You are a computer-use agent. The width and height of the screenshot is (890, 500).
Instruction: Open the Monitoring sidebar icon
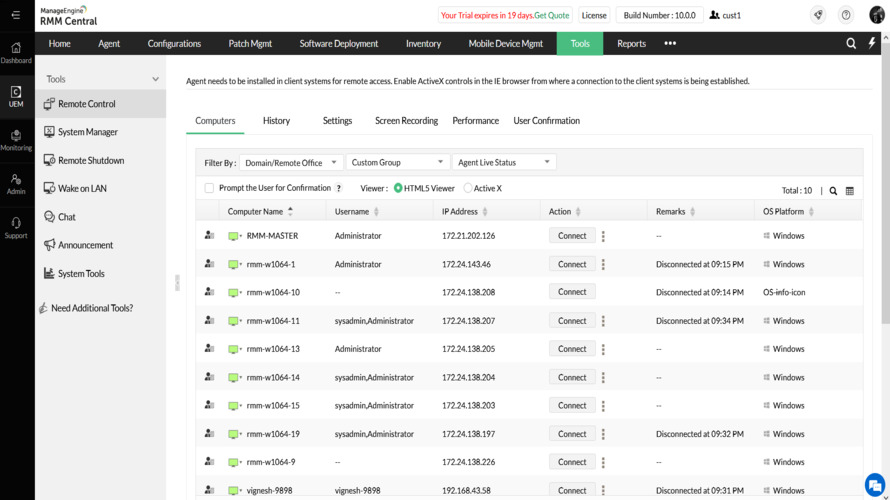[16, 140]
